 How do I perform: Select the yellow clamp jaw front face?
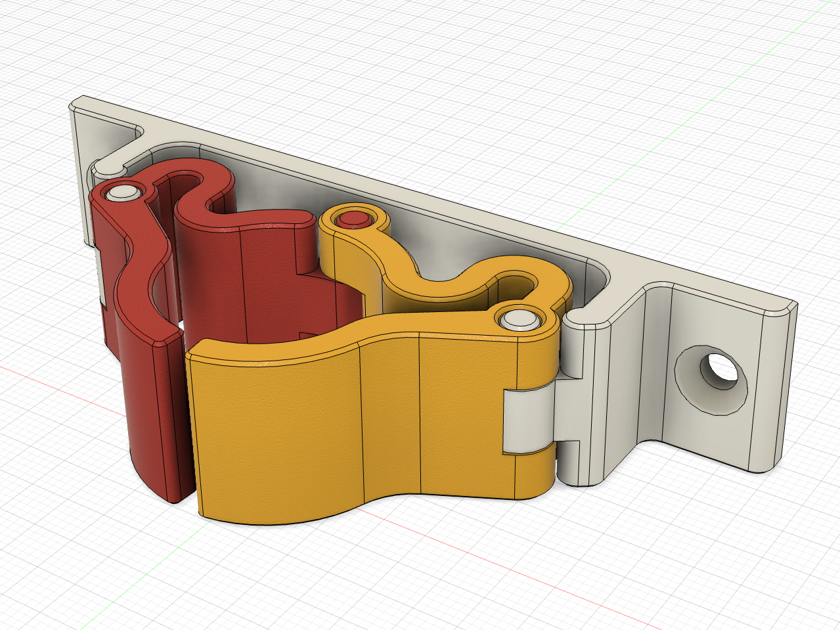point(296,427)
